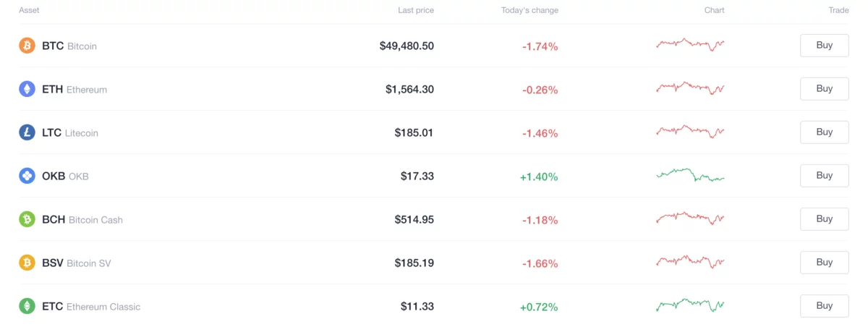This screenshot has width=868, height=327.
Task: Click the OKB coin icon
Action: click(27, 176)
